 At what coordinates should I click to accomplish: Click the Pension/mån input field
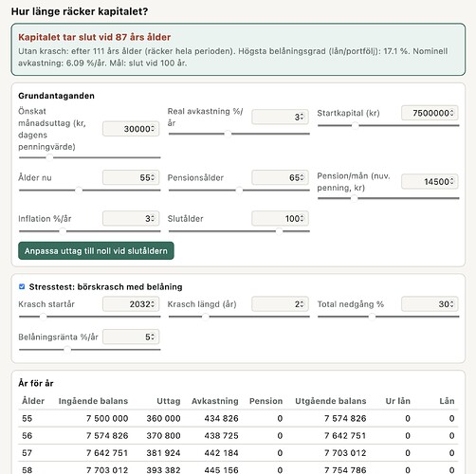(430, 182)
